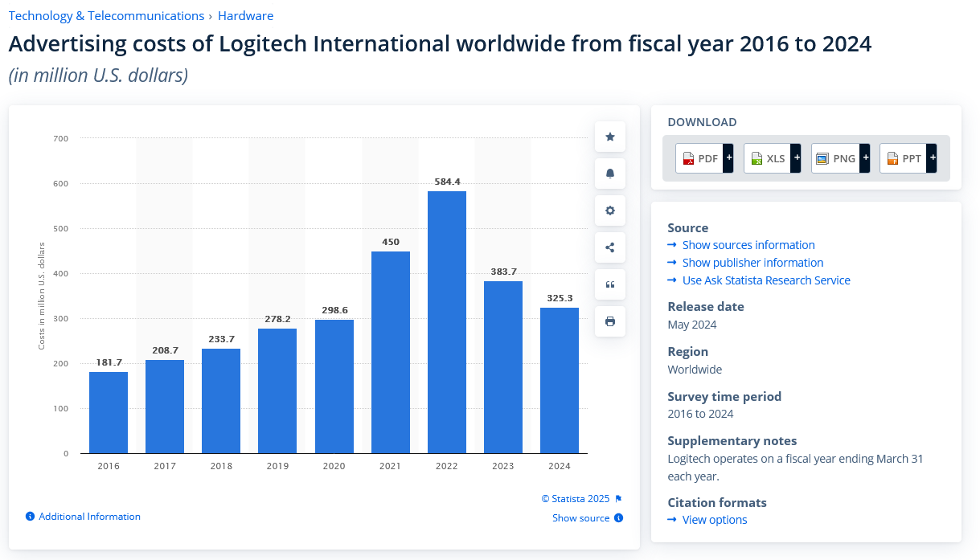Click the '2016 to 2024' survey period text
The height and width of the screenshot is (560, 980).
coord(700,414)
